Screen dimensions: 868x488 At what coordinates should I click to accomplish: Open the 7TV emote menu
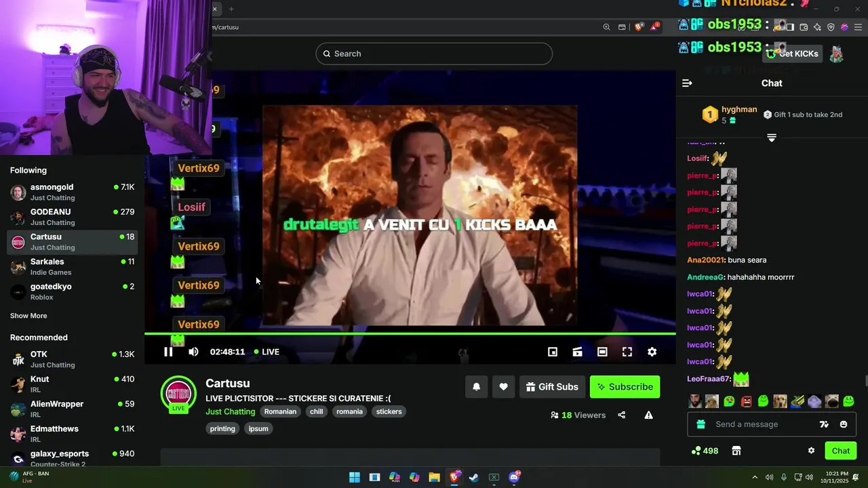824,424
